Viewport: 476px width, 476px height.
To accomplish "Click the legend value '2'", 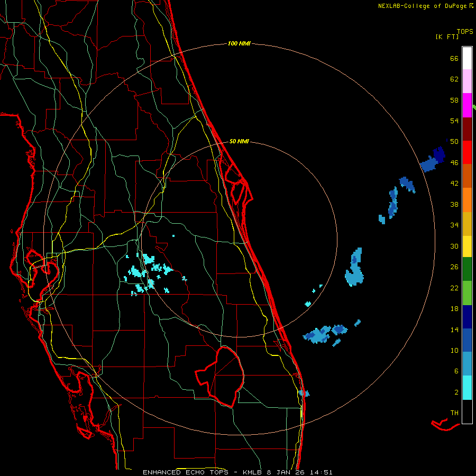I will (456, 392).
